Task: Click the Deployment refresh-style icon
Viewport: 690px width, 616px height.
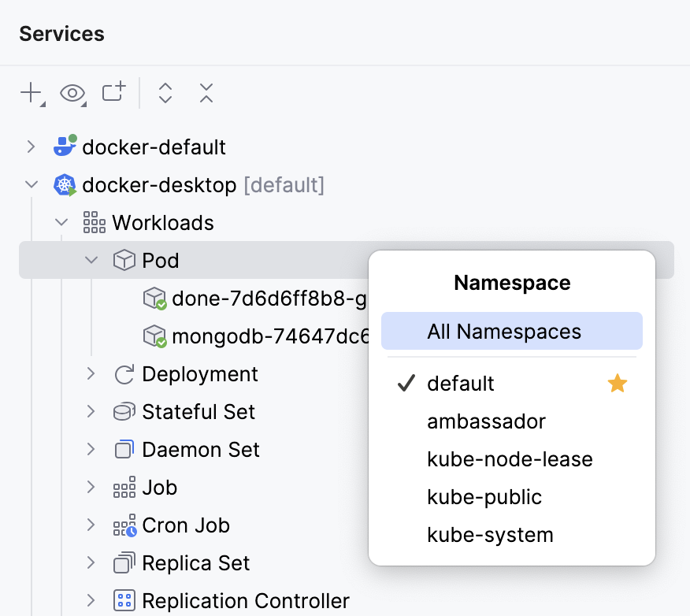Action: coord(123,374)
